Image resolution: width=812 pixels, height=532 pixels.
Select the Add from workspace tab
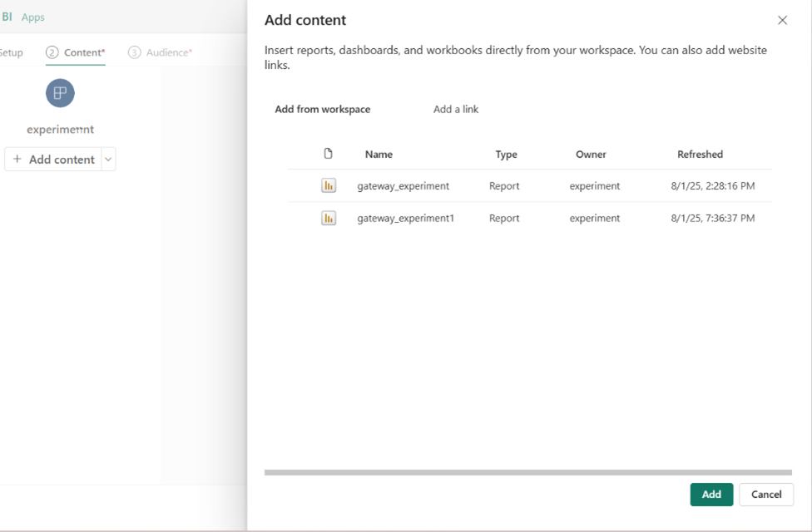pos(323,110)
